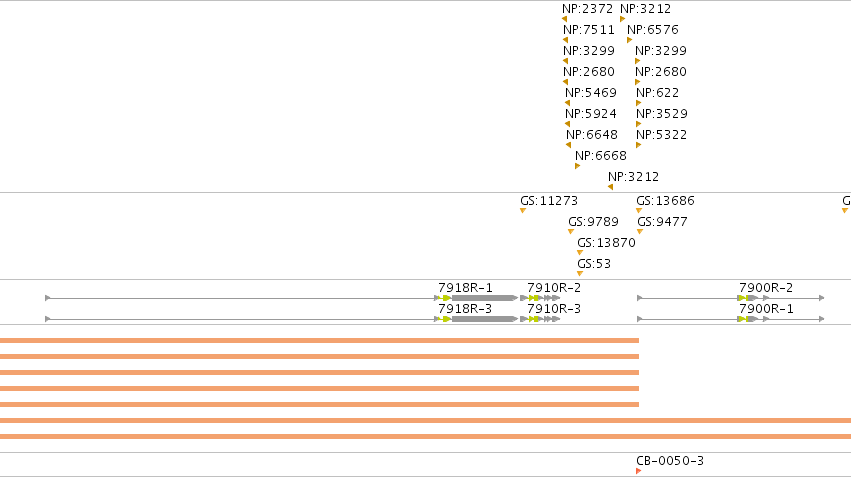Select the NP:3529 feature
Screen dimensions: 851x477
(662, 114)
